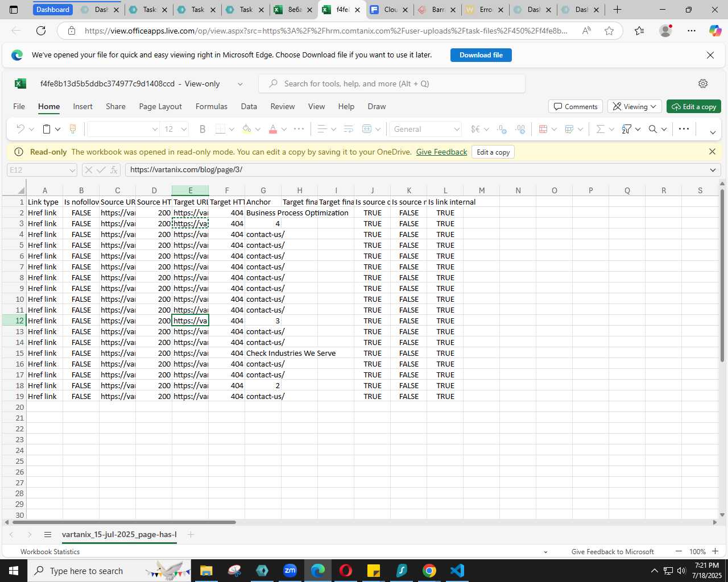Image resolution: width=728 pixels, height=582 pixels.
Task: Select the vartanix_15-jul-2025 sheet tab
Action: tap(119, 534)
